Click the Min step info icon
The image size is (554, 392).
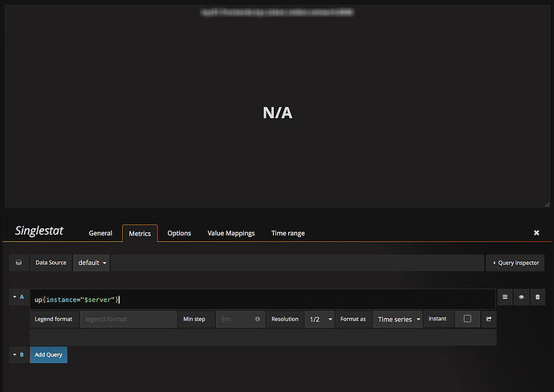pos(257,319)
